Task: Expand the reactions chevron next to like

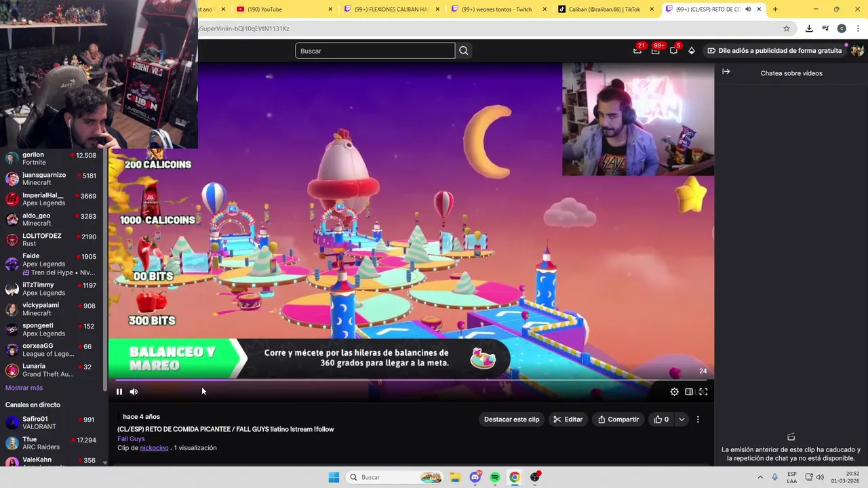Action: tap(682, 420)
